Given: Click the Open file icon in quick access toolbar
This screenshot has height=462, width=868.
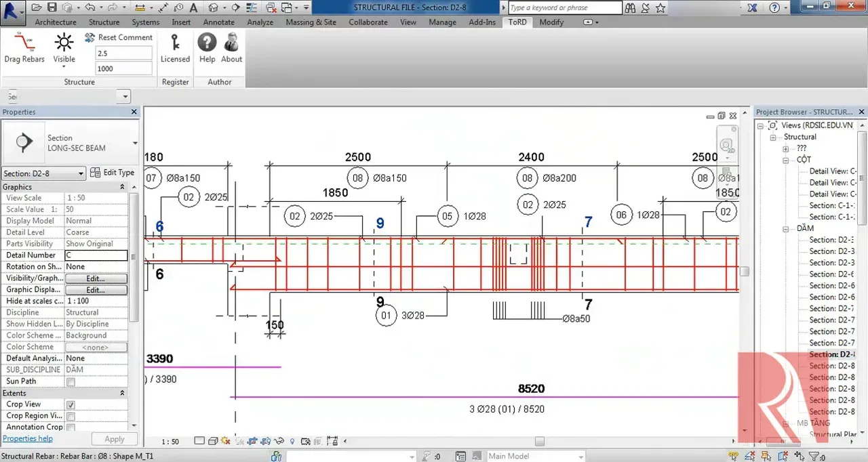Looking at the screenshot, I should [36, 8].
